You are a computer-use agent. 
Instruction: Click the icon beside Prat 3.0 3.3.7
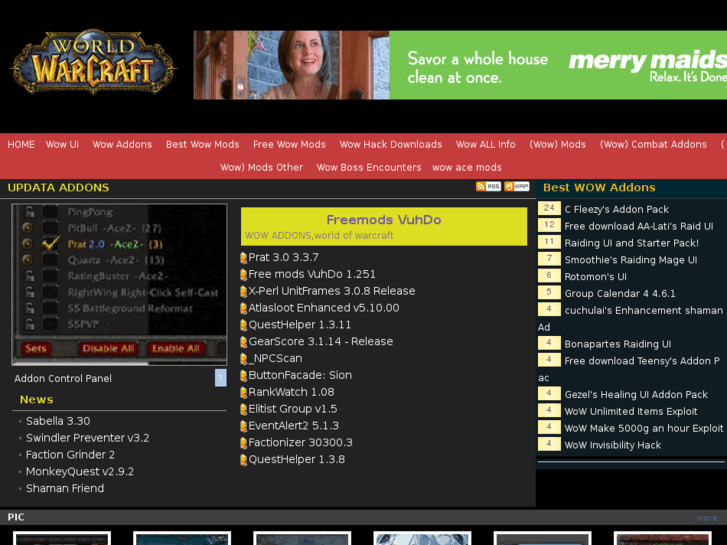pos(243,258)
